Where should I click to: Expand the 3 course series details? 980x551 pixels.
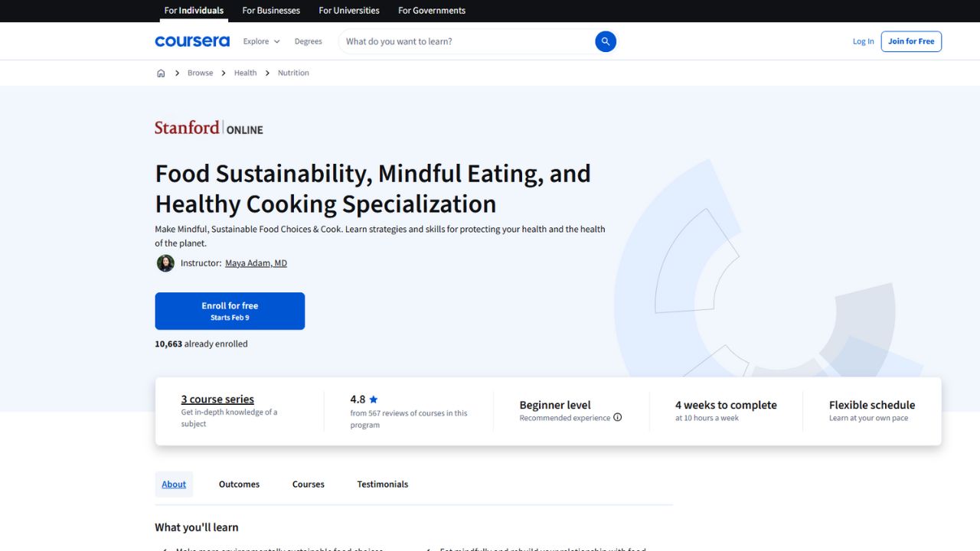click(x=217, y=399)
